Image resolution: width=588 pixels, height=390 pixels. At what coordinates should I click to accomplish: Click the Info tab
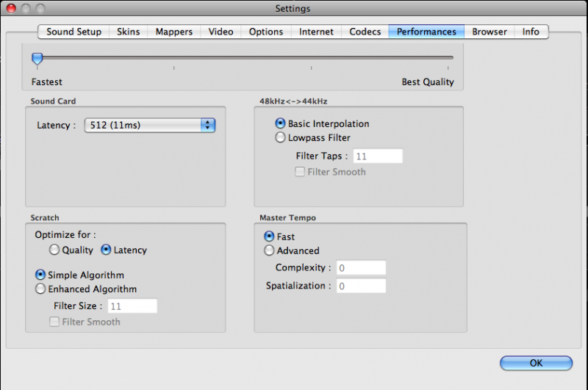coord(531,32)
